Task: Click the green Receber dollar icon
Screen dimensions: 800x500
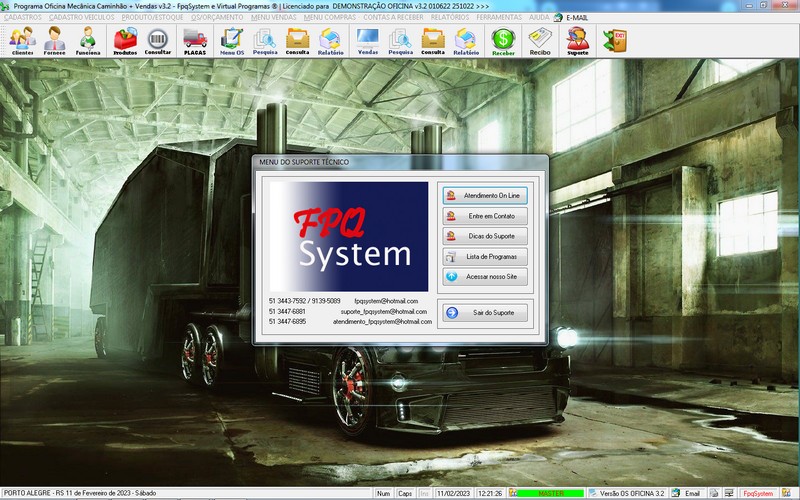Action: coord(503,40)
